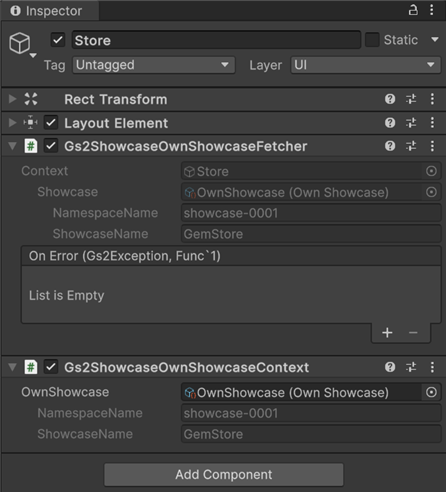Open help for the Rect Transform component

tap(390, 99)
